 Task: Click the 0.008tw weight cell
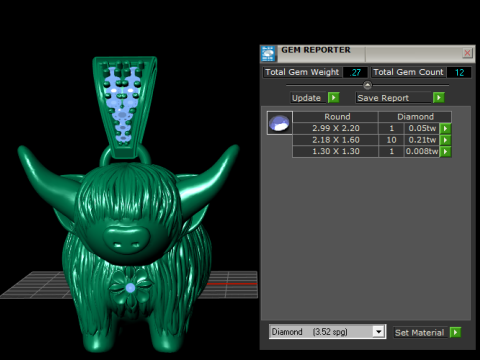point(422,151)
